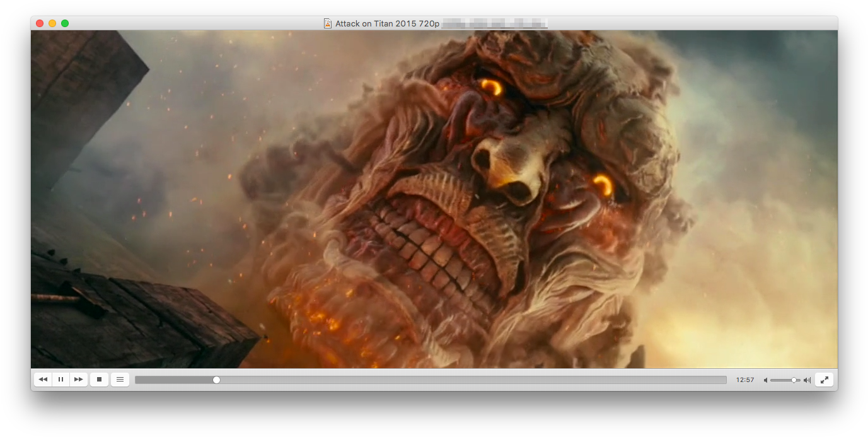Click the video frame showing the titan
868x437 pixels.
point(434,199)
